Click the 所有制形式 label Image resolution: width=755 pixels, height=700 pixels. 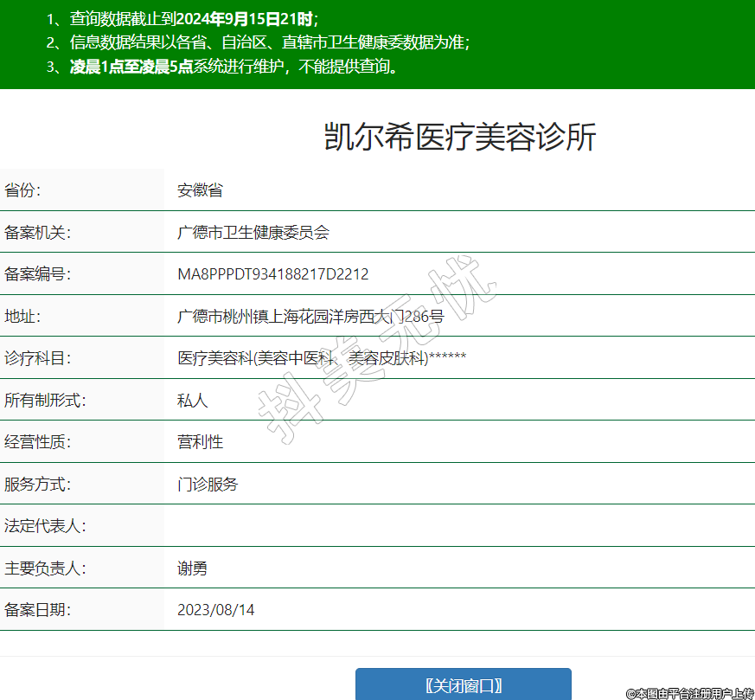pos(45,401)
